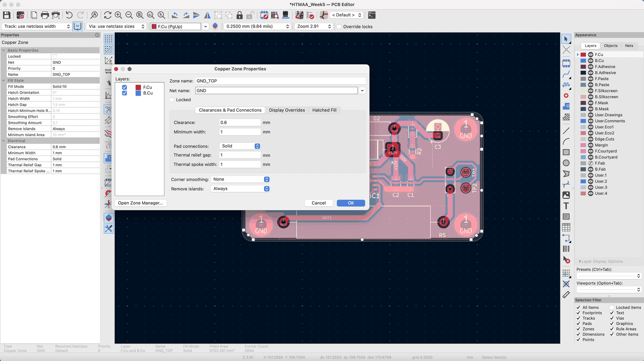Click the OK button

[351, 203]
